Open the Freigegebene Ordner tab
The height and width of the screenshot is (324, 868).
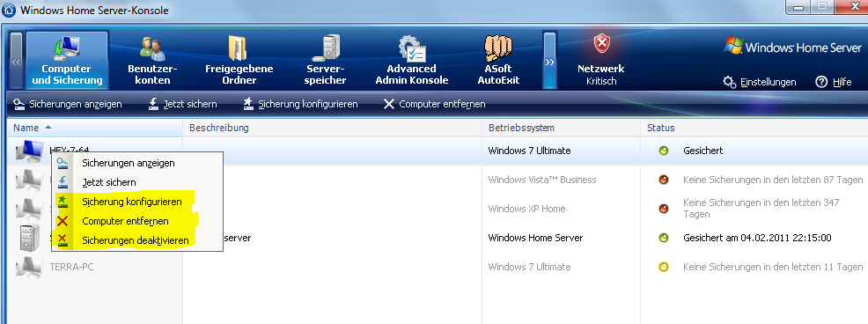tap(239, 60)
